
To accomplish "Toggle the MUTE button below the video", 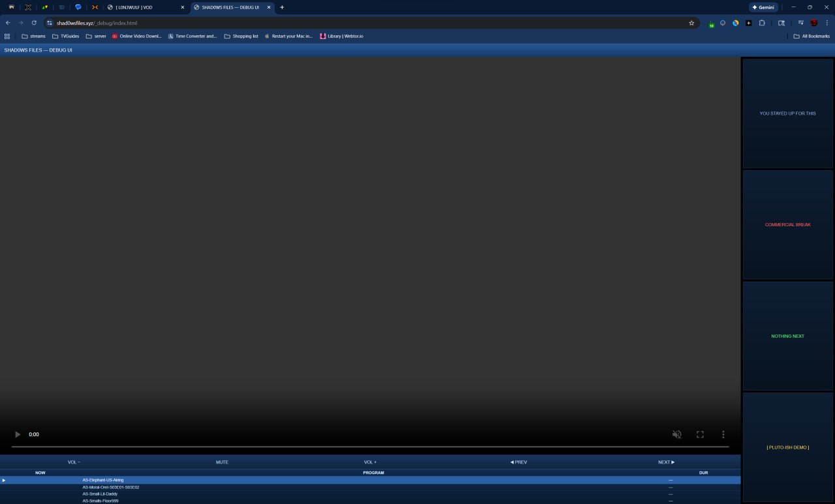I will point(222,462).
